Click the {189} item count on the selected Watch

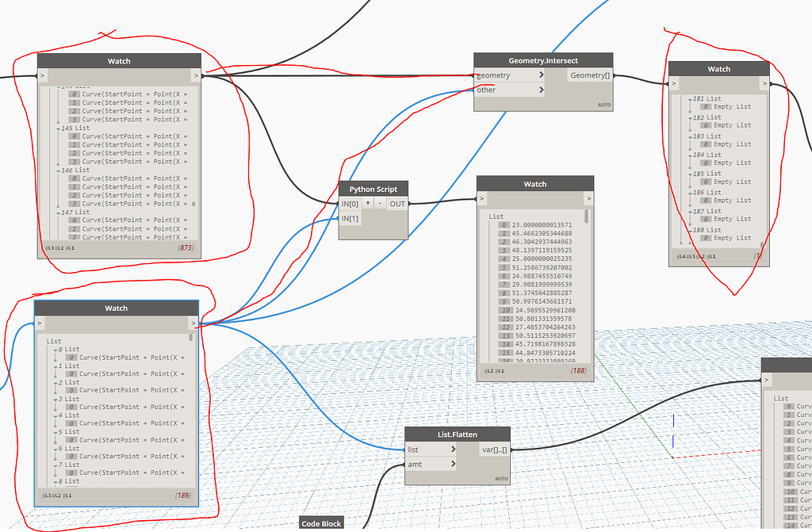[184, 496]
